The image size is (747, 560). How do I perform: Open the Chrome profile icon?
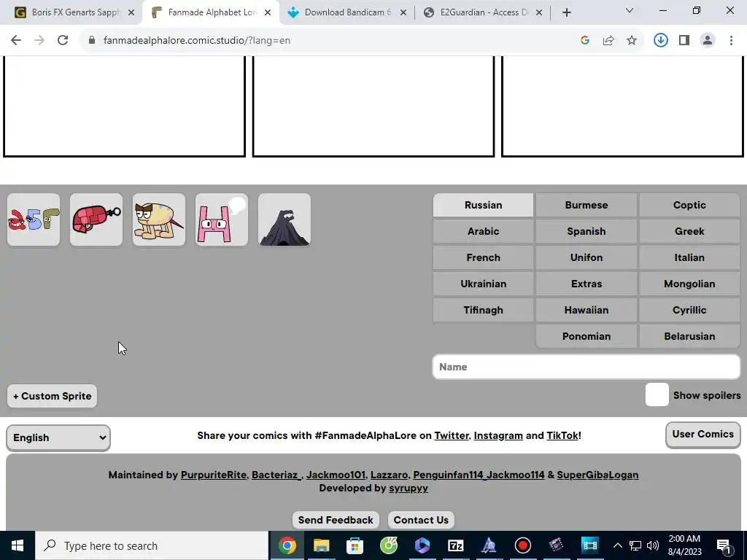point(708,41)
